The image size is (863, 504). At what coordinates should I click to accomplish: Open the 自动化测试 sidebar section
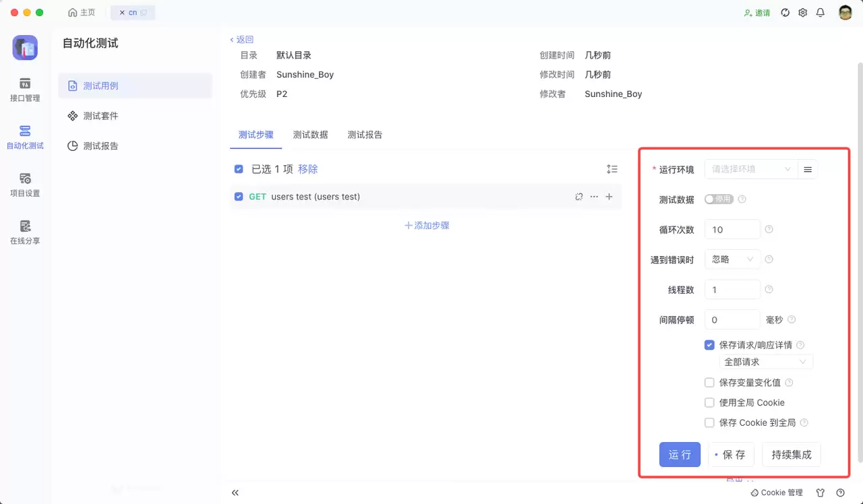tap(25, 137)
